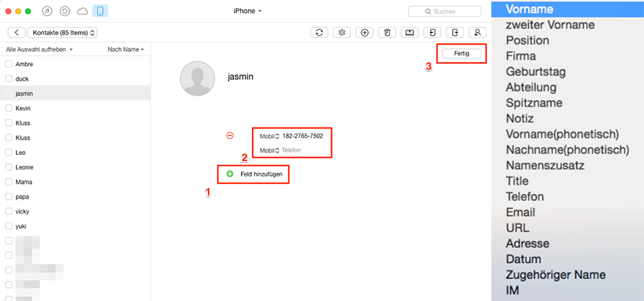Check the yuki contact checkbox
Viewport: 644px width, 301px height.
coord(9,226)
